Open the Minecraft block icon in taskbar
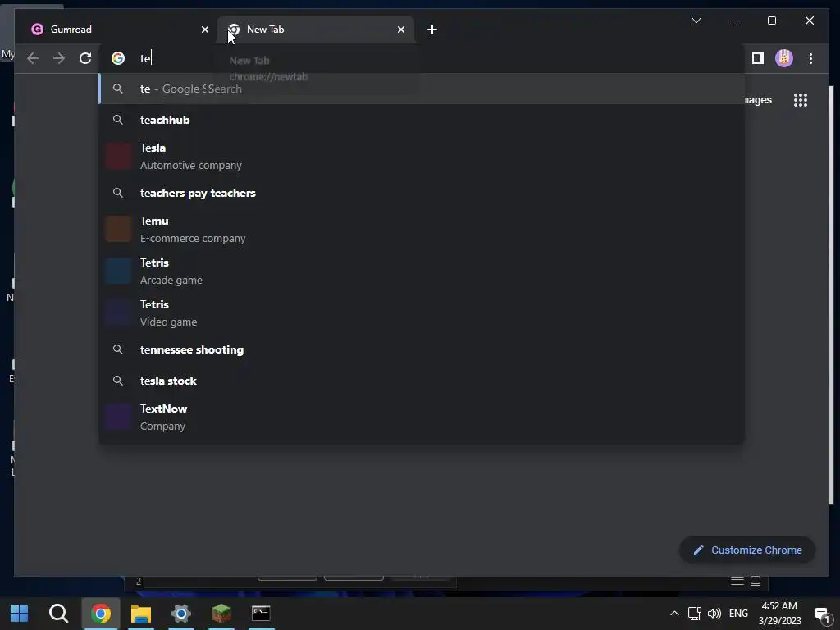Viewport: 840px width, 630px height. coord(221,614)
